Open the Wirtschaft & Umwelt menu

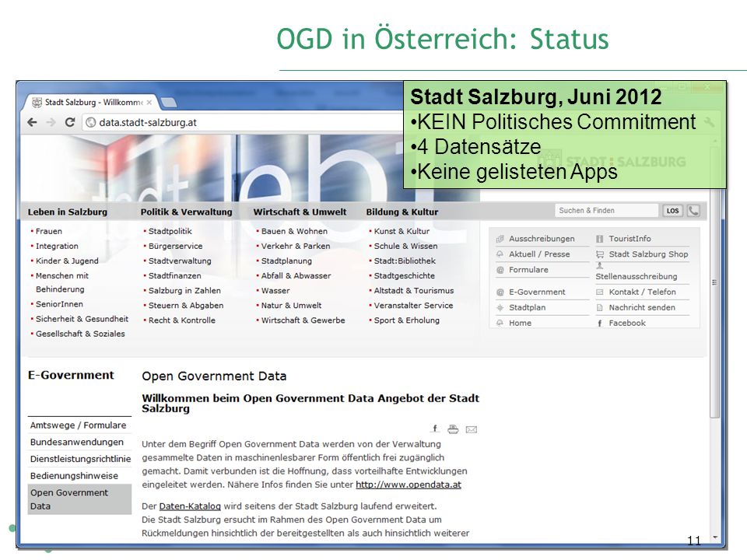[300, 212]
